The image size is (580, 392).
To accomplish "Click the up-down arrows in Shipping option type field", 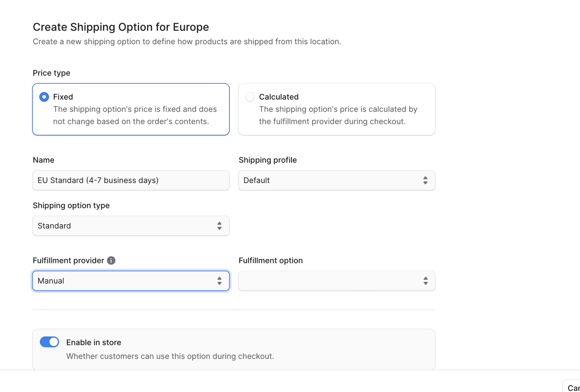I will coord(219,226).
